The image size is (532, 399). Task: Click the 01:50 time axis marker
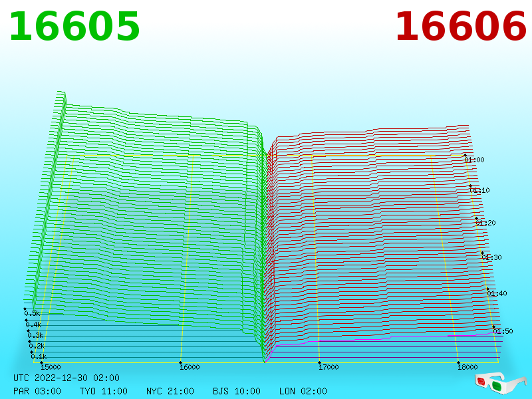[503, 331]
